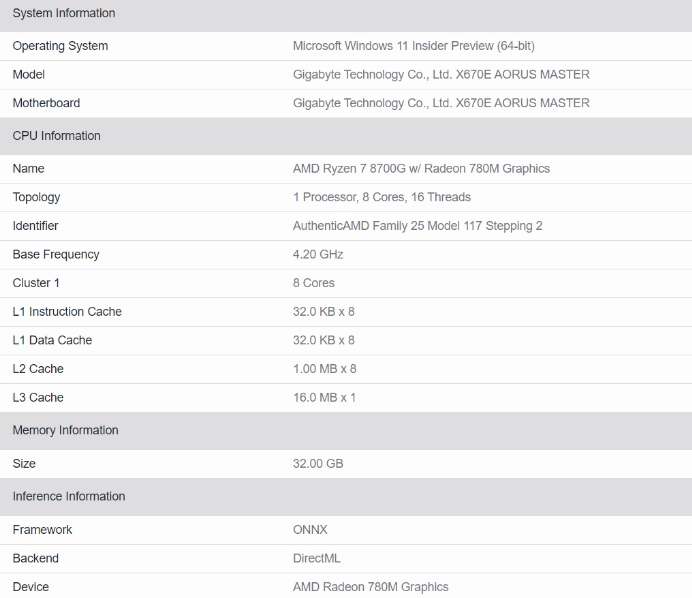Click the L1 Instruction Cache label
This screenshot has height=598, width=692.
pos(67,312)
